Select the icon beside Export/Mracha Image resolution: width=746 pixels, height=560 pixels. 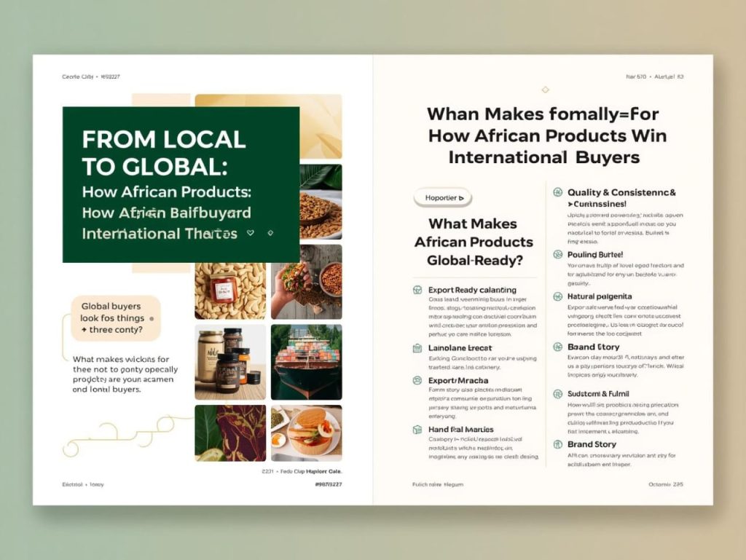pos(417,380)
